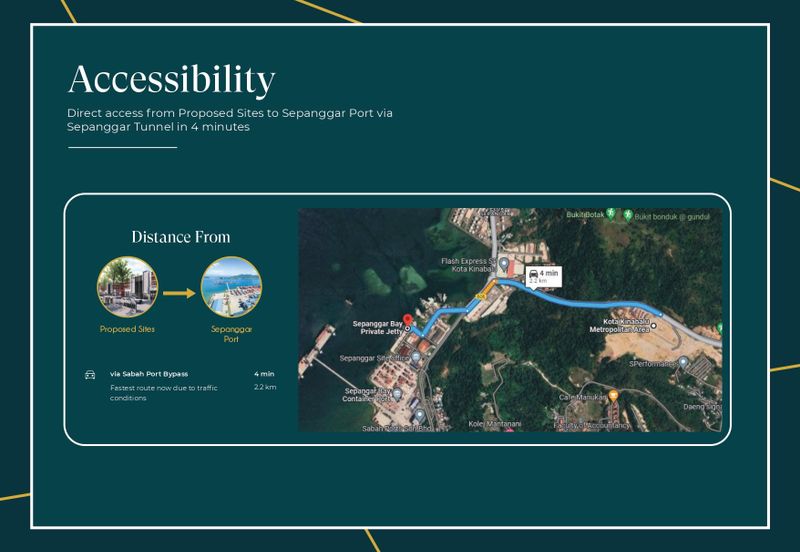Image resolution: width=800 pixels, height=552 pixels.
Task: Click Fastest route now due to traffic note
Action: 164,393
